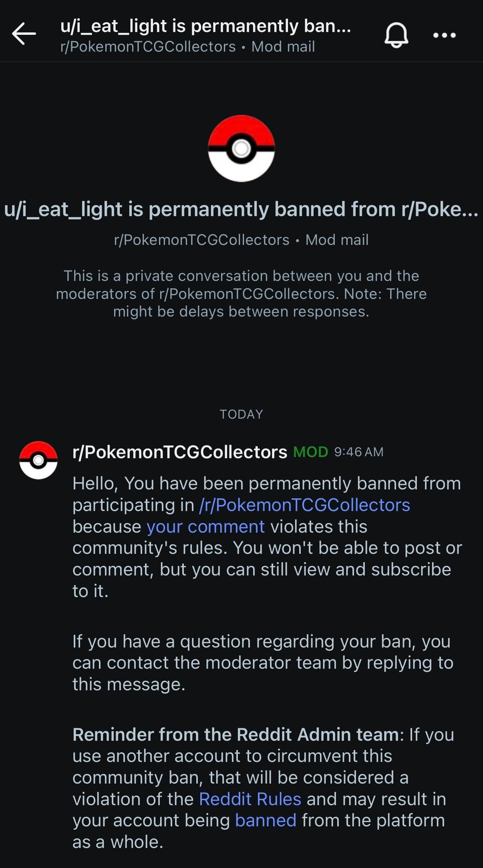
Task: Open the three-dot more options menu
Action: 444,35
